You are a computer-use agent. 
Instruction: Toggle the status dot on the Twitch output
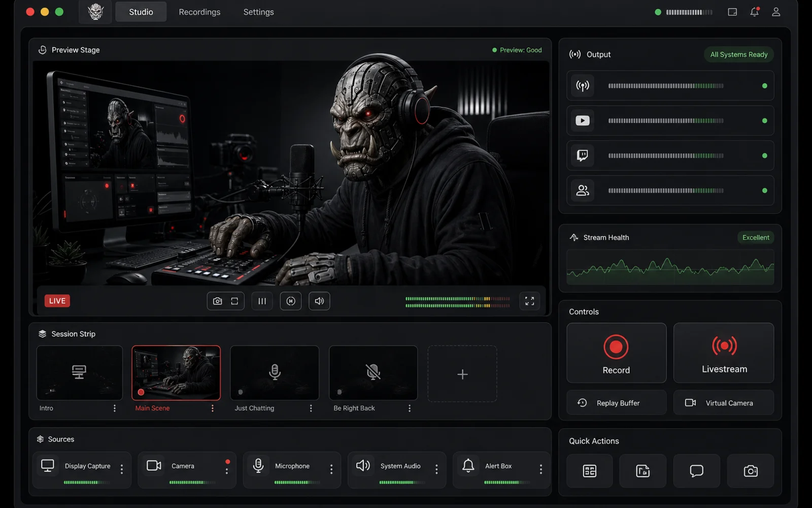(x=765, y=155)
